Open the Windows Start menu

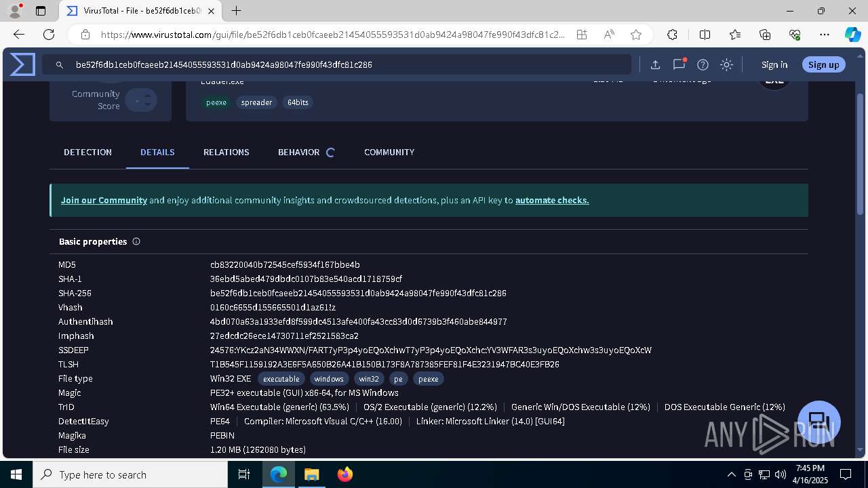coord(16,474)
